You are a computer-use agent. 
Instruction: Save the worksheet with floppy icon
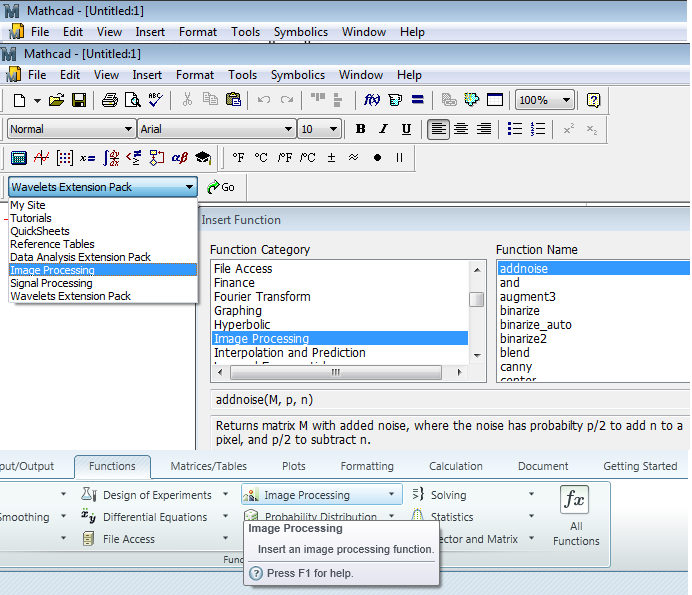(79, 100)
